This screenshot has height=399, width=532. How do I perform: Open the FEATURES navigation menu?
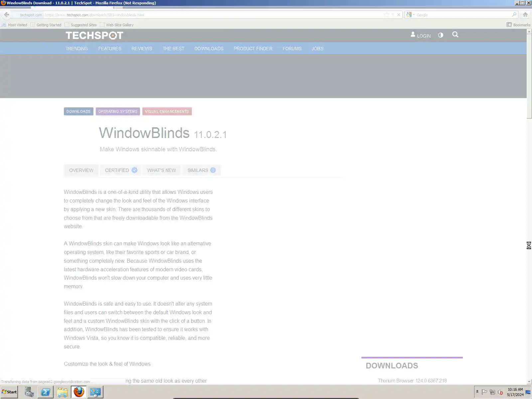click(110, 49)
